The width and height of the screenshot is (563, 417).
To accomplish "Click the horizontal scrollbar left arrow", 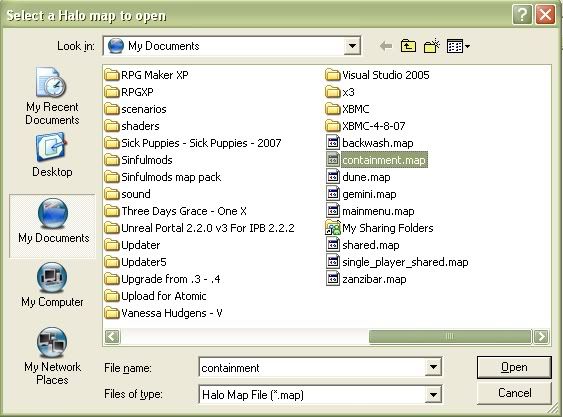I will click(112, 337).
